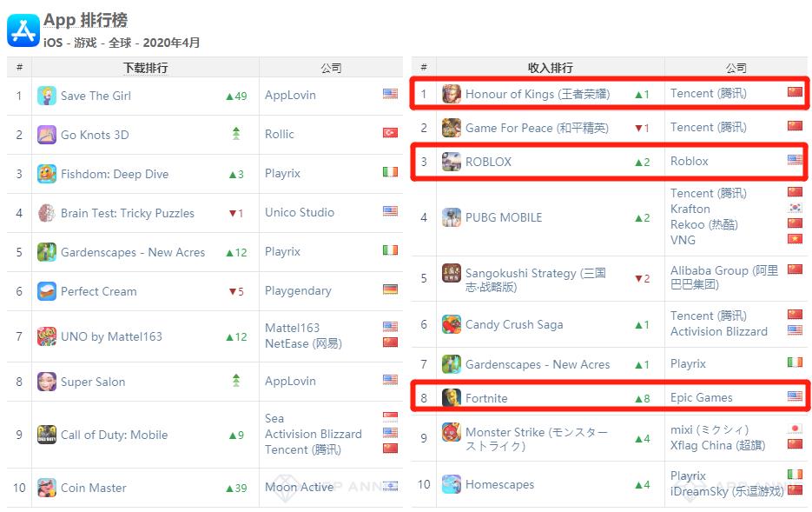Click the Coin Master app icon
The width and height of the screenshot is (812, 512).
pos(47,488)
